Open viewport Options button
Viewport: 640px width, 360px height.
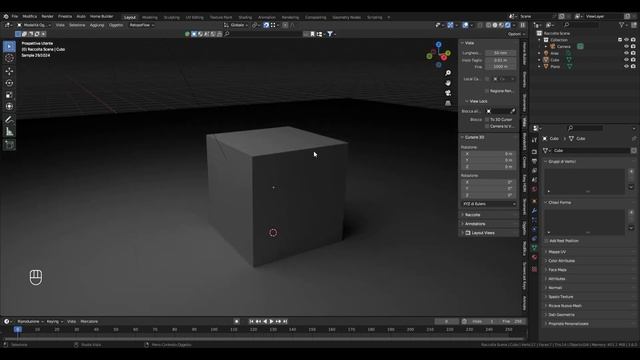pyautogui.click(x=516, y=34)
